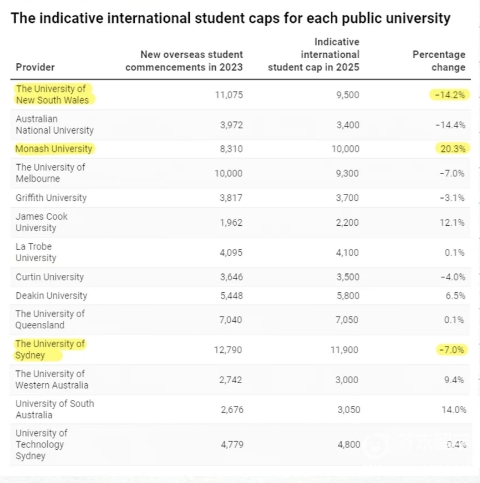The height and width of the screenshot is (483, 480).
Task: Select The University of New South Wales
Action: click(x=52, y=94)
